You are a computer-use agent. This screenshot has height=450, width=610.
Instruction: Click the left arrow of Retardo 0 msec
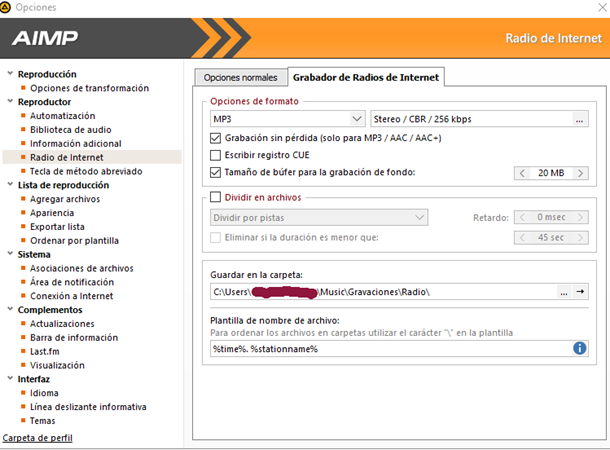coord(522,217)
